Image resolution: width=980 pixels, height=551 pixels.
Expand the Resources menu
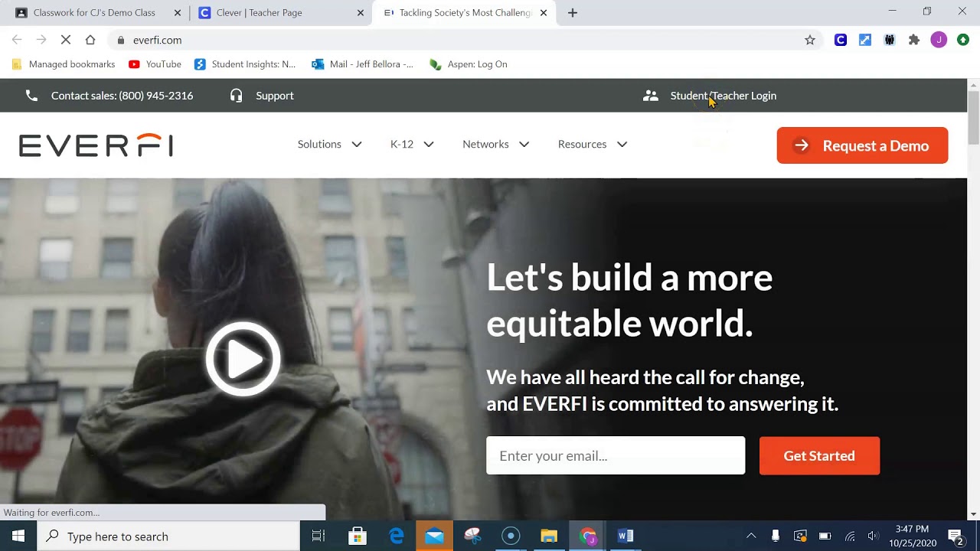(593, 144)
